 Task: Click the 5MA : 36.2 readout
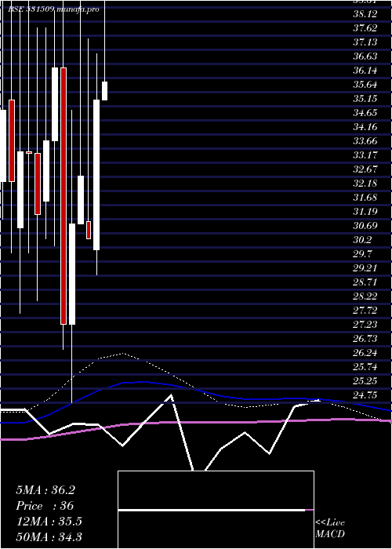(x=45, y=490)
